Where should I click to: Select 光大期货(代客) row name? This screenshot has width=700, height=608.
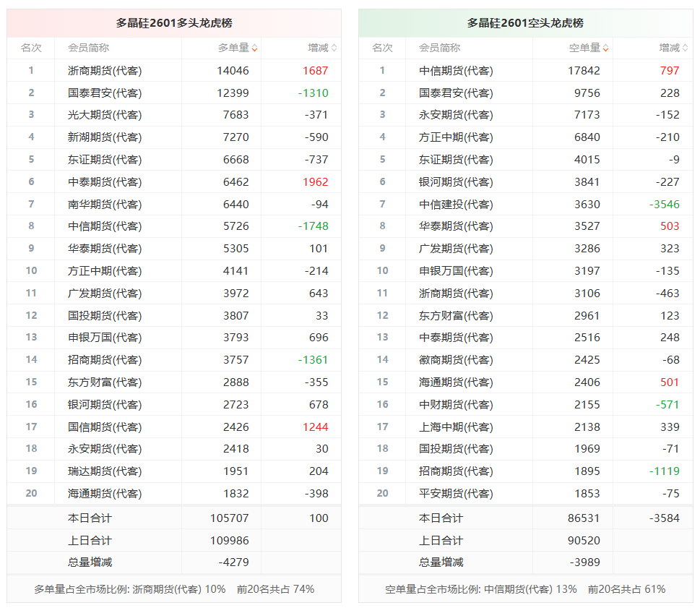point(105,115)
